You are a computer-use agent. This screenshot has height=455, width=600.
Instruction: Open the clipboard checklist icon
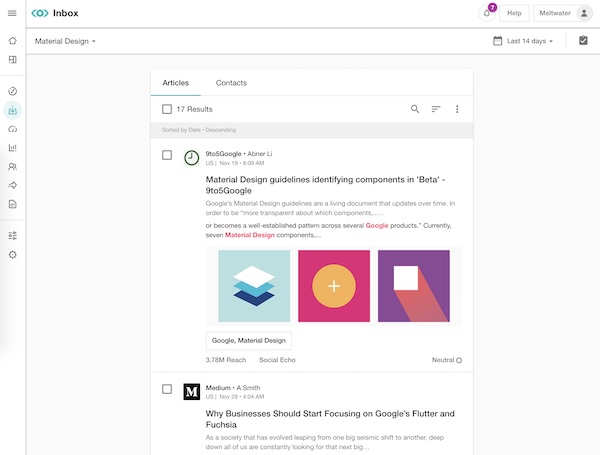583,40
